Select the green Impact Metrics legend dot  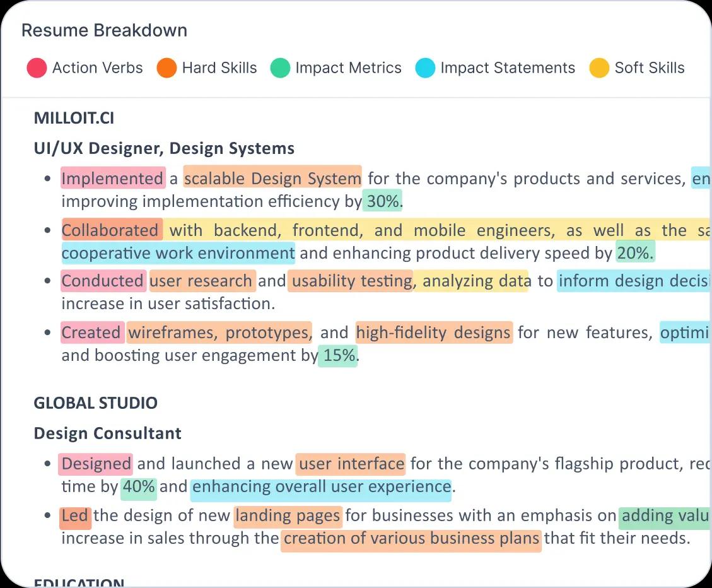[280, 68]
